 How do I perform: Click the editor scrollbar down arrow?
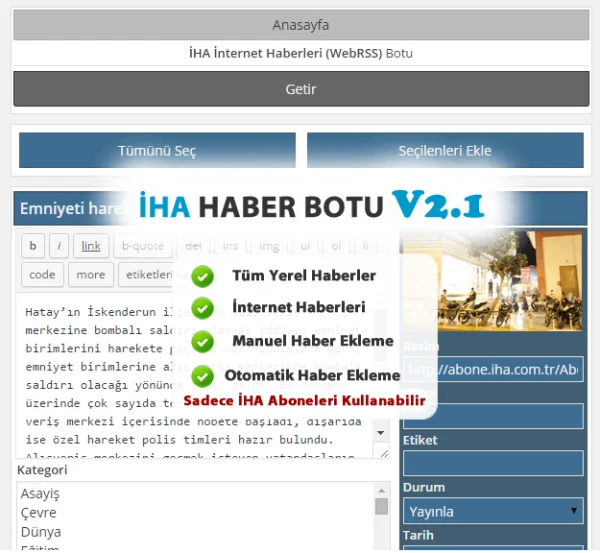pyautogui.click(x=380, y=433)
